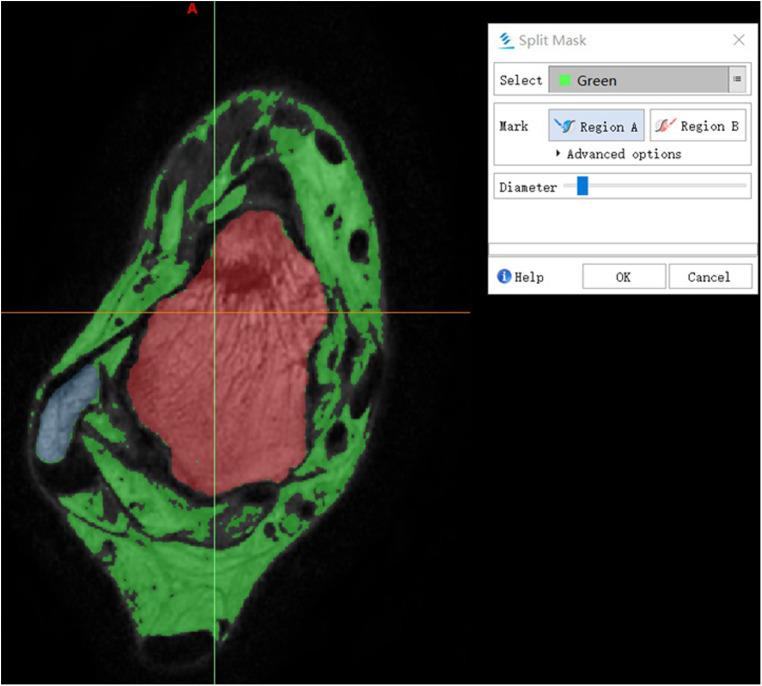Image resolution: width=762 pixels, height=686 pixels.
Task: Activate the Region A marking brush
Action: tap(596, 126)
